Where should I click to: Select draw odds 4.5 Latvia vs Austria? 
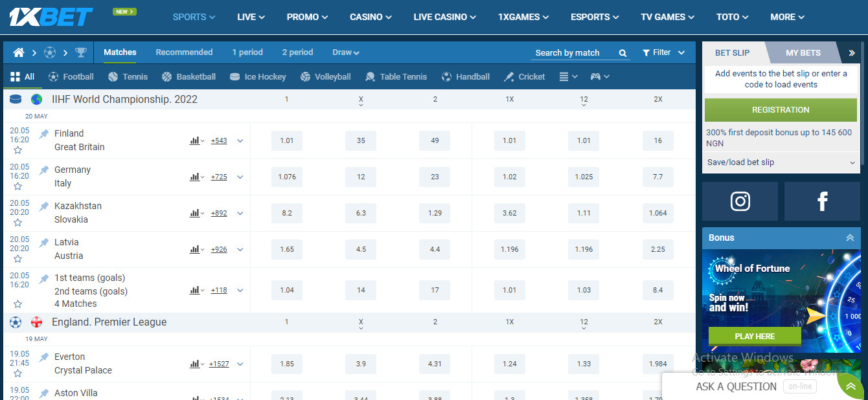361,249
